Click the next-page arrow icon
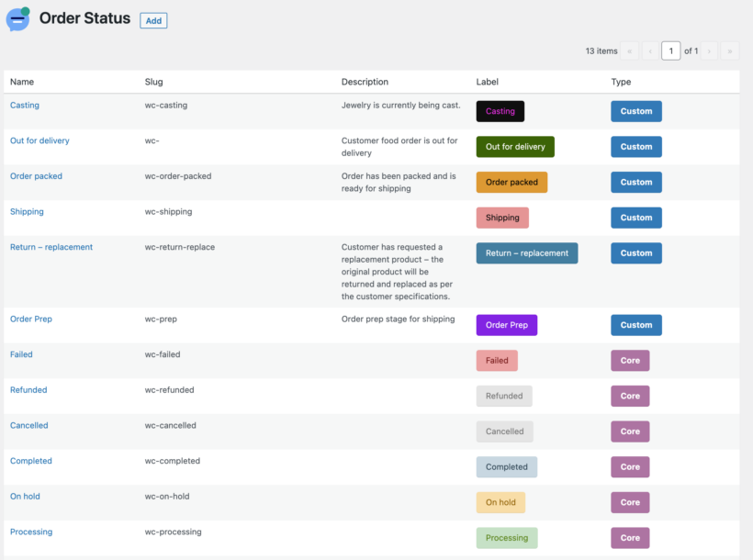Image resolution: width=753 pixels, height=560 pixels. (x=709, y=50)
